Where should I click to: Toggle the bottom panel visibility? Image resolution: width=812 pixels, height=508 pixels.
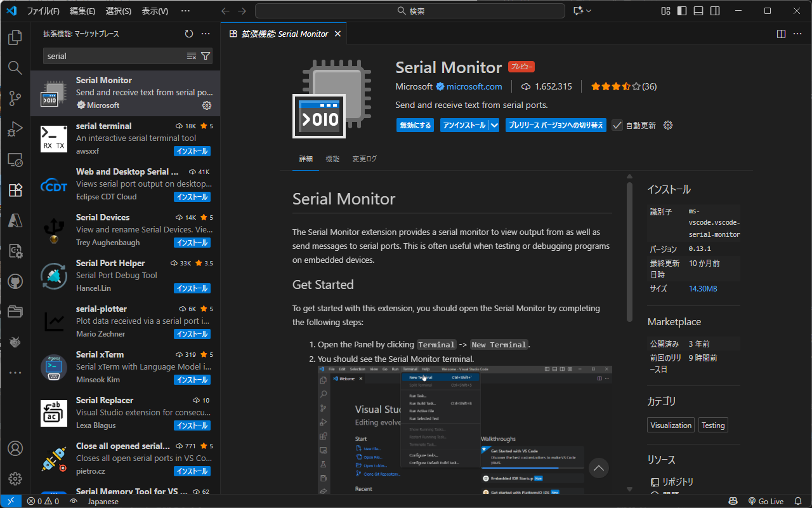click(x=698, y=11)
